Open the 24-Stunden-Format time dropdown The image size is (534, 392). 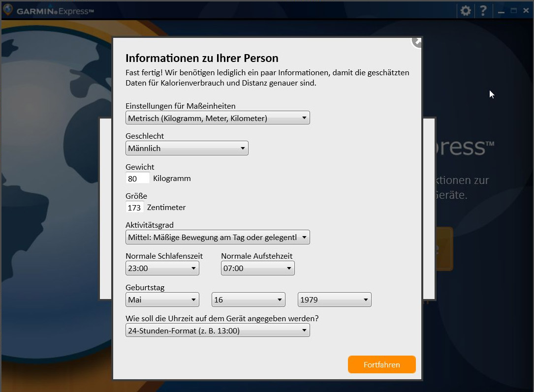coord(218,331)
